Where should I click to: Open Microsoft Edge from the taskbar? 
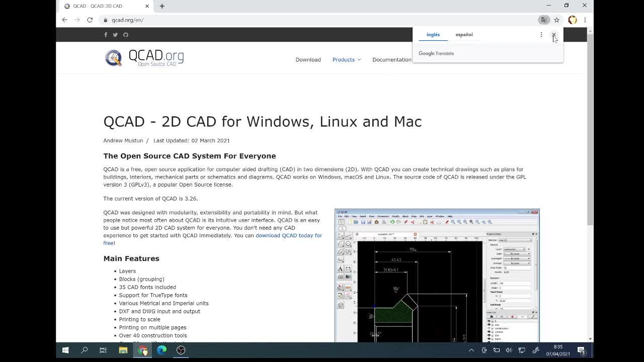click(162, 350)
